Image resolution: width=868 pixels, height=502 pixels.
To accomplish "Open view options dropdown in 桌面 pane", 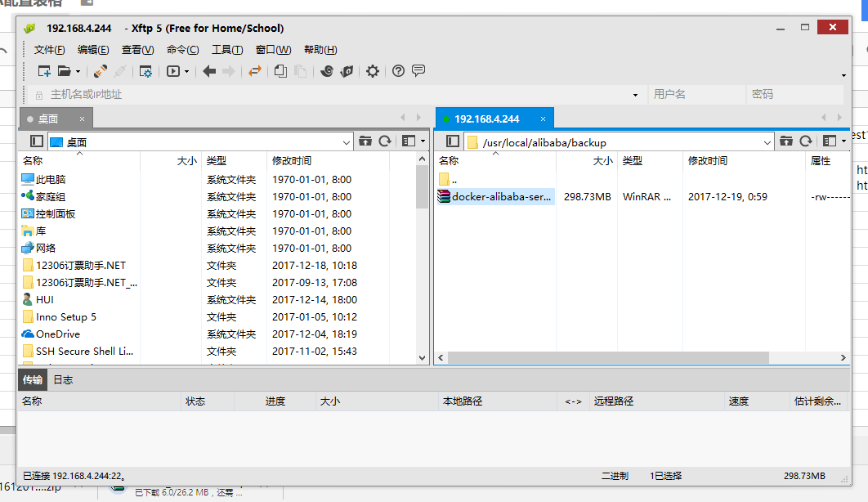I will click(x=423, y=141).
